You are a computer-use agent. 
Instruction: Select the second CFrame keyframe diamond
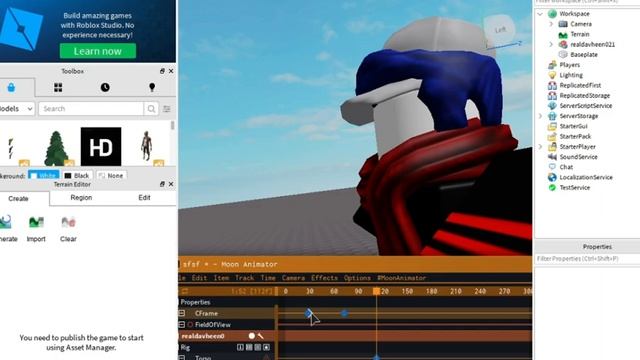click(344, 313)
